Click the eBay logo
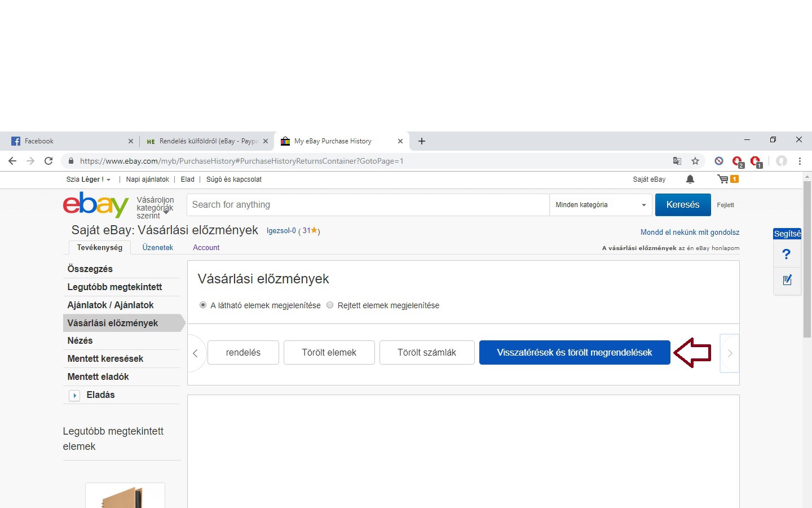 tap(96, 204)
